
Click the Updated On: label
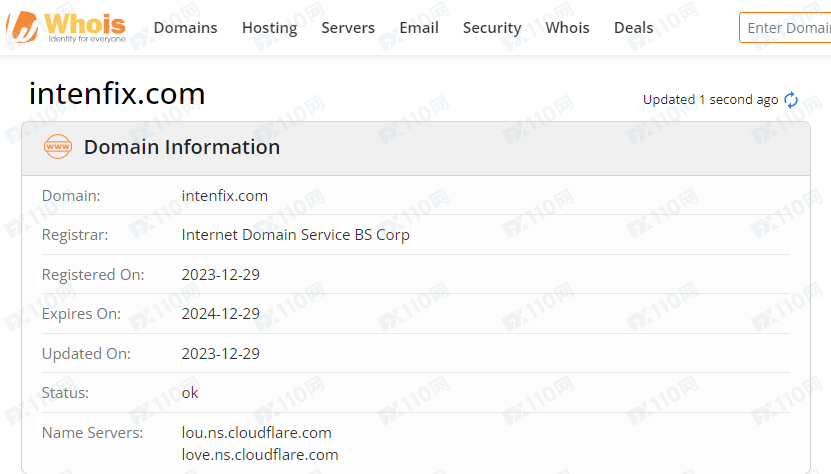pos(86,354)
